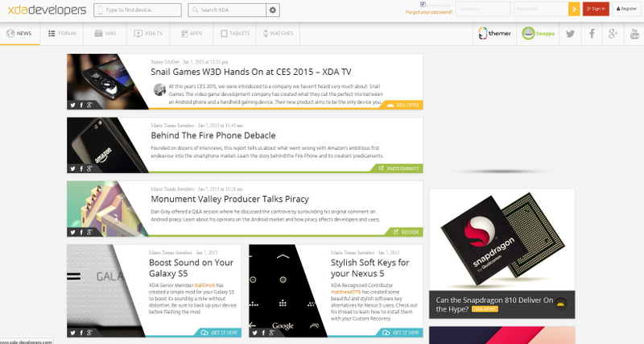This screenshot has height=344, width=644.
Task: Share Snail Games article on Twitter
Action: click(x=72, y=105)
